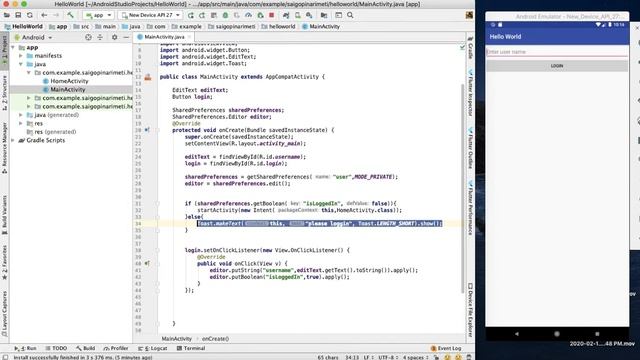Open the TODO tool tab
640x360 pixels.
56,348
